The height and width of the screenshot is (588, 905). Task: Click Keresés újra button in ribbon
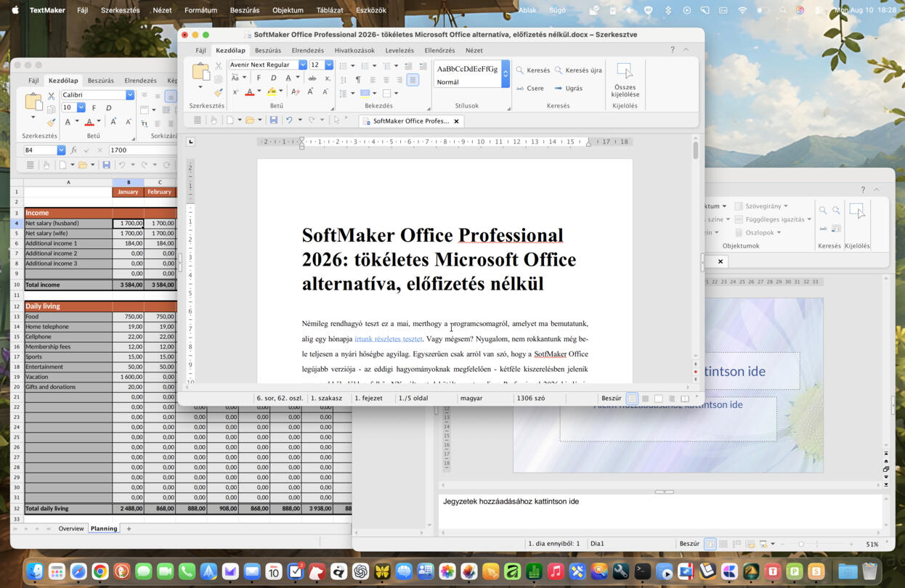point(578,70)
